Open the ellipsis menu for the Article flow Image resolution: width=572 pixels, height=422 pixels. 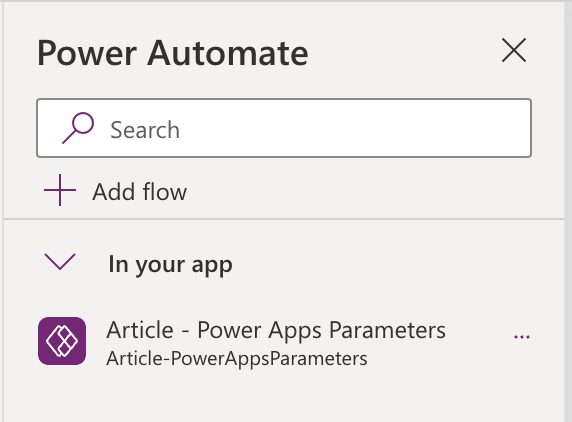coord(522,337)
